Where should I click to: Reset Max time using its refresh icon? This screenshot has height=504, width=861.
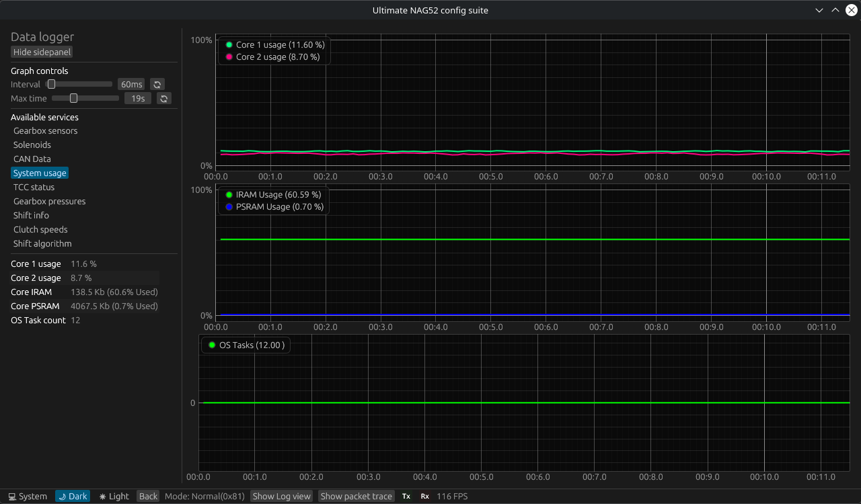164,99
